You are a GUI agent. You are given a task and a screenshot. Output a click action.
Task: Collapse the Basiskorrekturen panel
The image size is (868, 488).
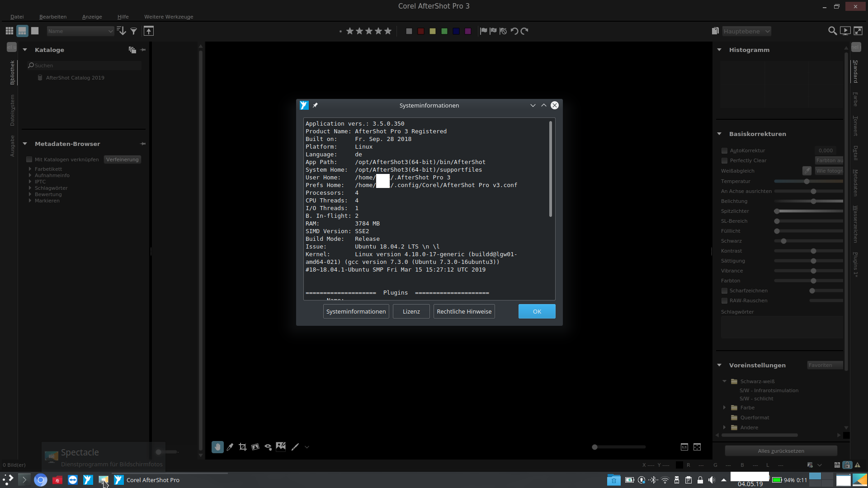click(719, 134)
